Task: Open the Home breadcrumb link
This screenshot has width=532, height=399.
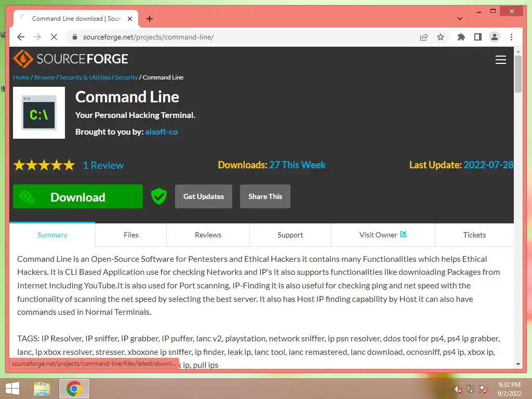Action: coord(21,77)
